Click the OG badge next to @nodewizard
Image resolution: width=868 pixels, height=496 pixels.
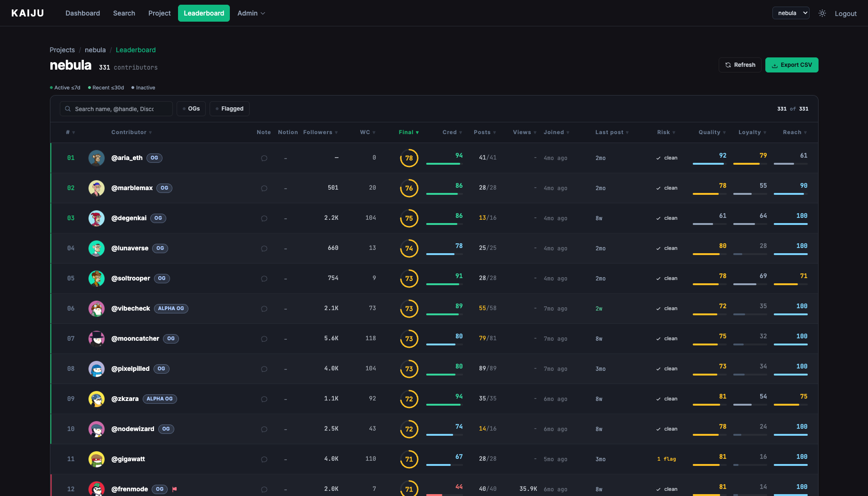(166, 429)
